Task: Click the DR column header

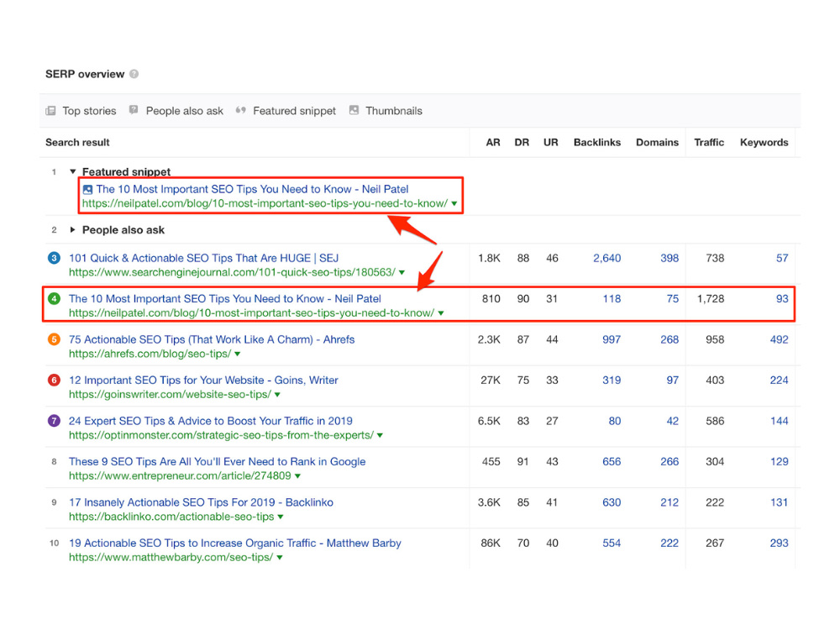Action: [x=522, y=143]
